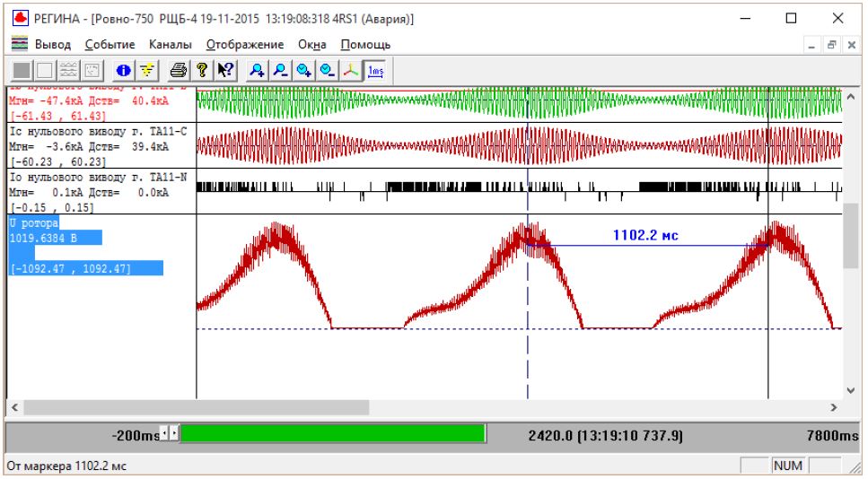Viewport: 868px width, 479px height.
Task: Open the Помощь menu
Action: tap(365, 44)
